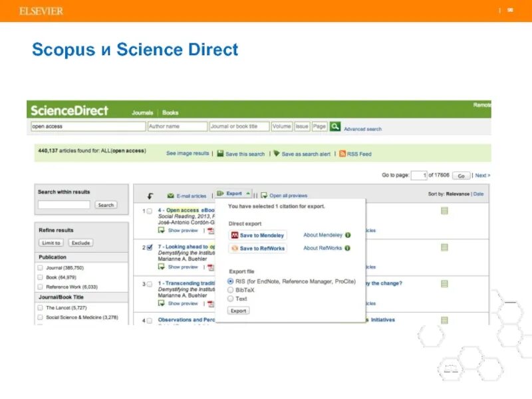
Task: Click the RSS Feed orange icon
Action: coord(342,154)
